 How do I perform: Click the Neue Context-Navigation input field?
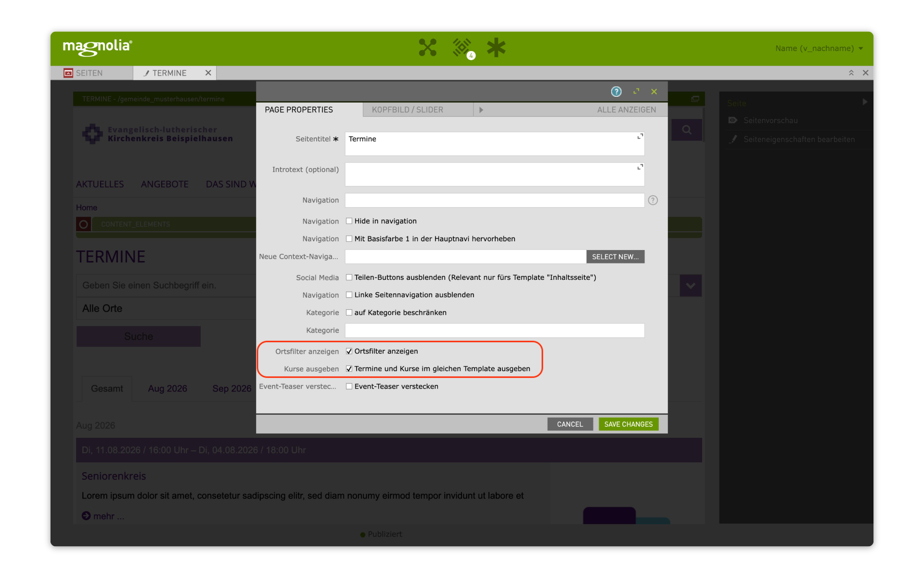[465, 257]
